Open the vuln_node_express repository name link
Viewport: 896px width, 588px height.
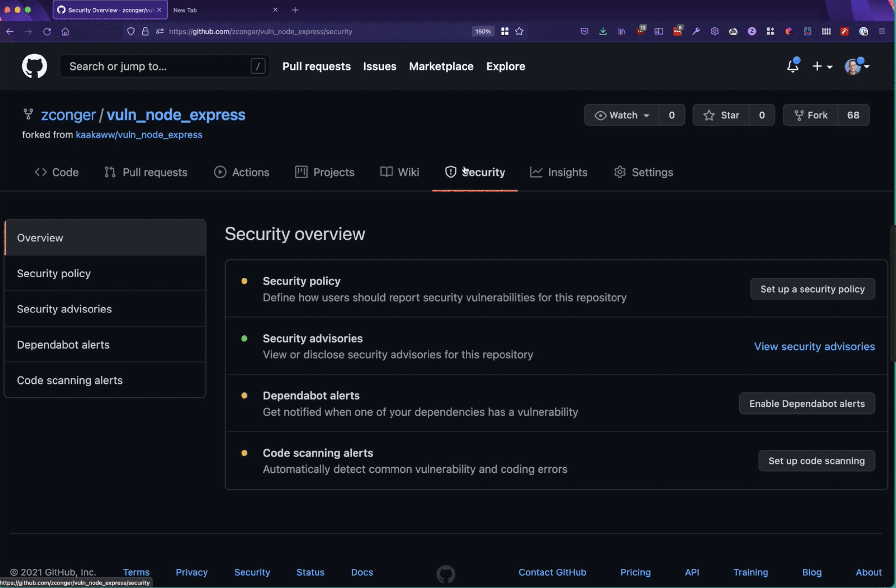(176, 114)
